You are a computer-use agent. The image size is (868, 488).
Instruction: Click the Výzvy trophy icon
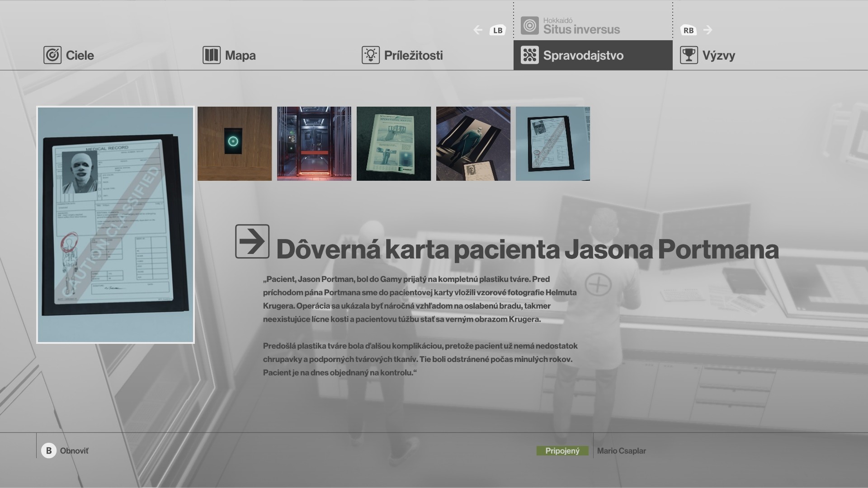[x=689, y=55]
